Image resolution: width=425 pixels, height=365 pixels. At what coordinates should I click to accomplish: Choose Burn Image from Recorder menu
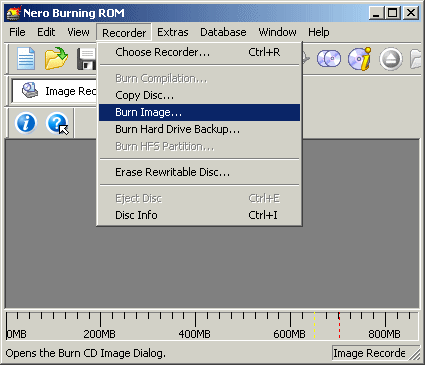point(199,112)
